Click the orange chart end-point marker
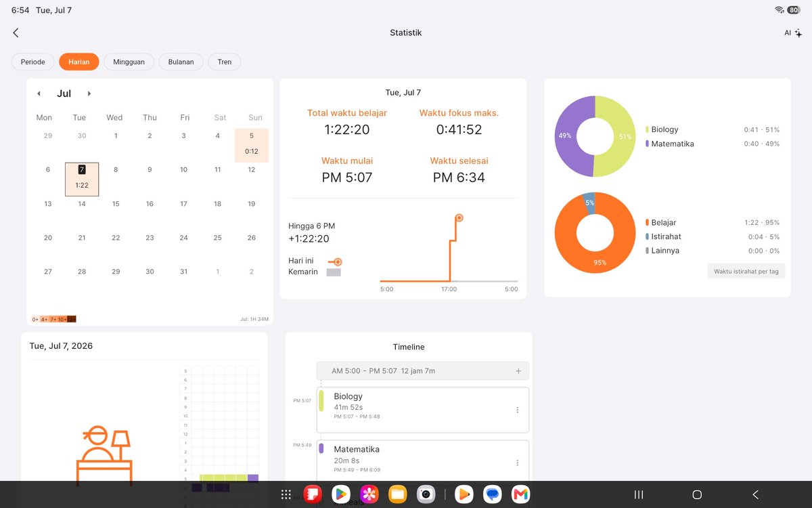Screen dimensions: 812x508 click(459, 218)
